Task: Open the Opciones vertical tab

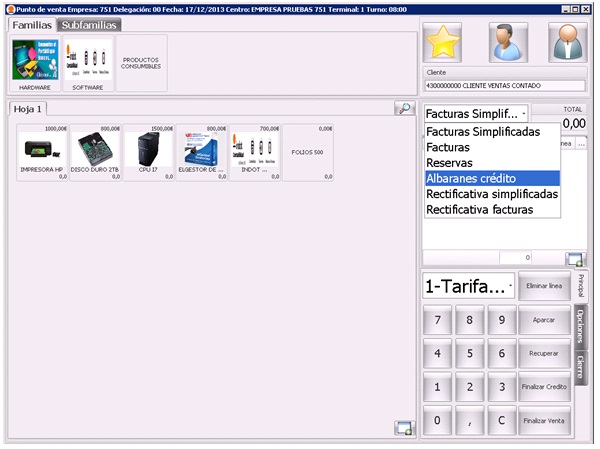Action: coord(581,326)
